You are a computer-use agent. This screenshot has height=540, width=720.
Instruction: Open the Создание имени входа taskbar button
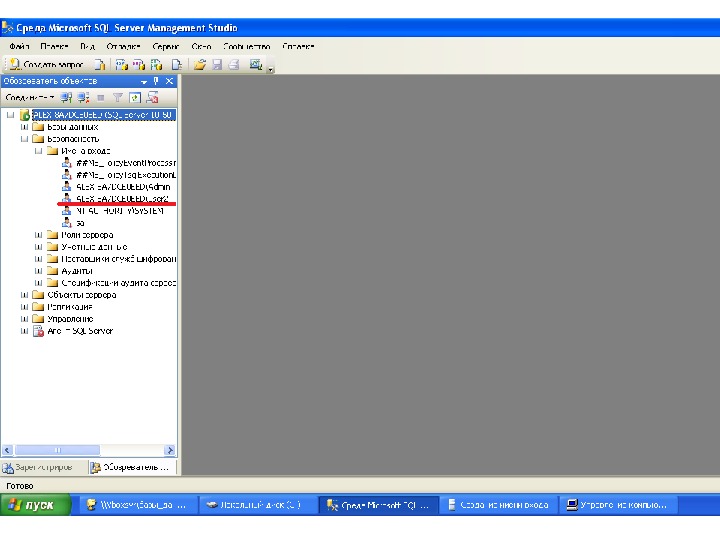click(x=498, y=505)
